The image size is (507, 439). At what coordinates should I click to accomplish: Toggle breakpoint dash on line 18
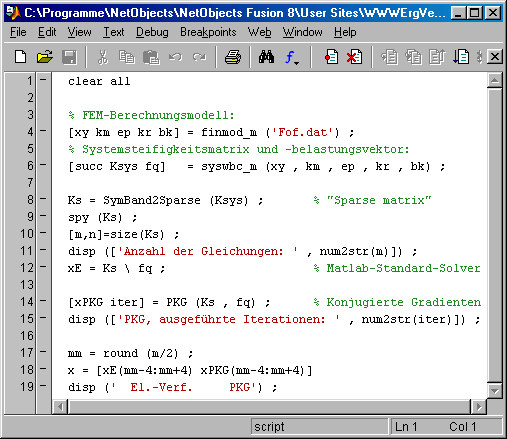[43, 369]
